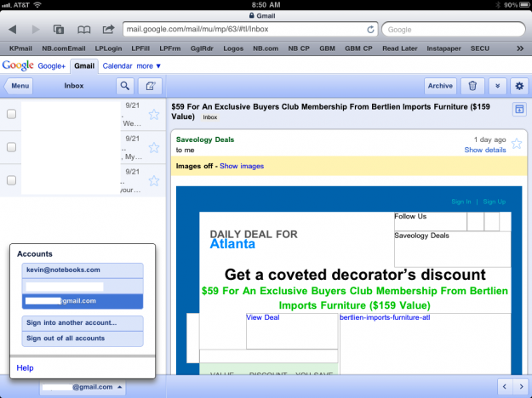Expand the more actions double-chevron dropdown
Screen dimensions: 532x398
(x=497, y=86)
